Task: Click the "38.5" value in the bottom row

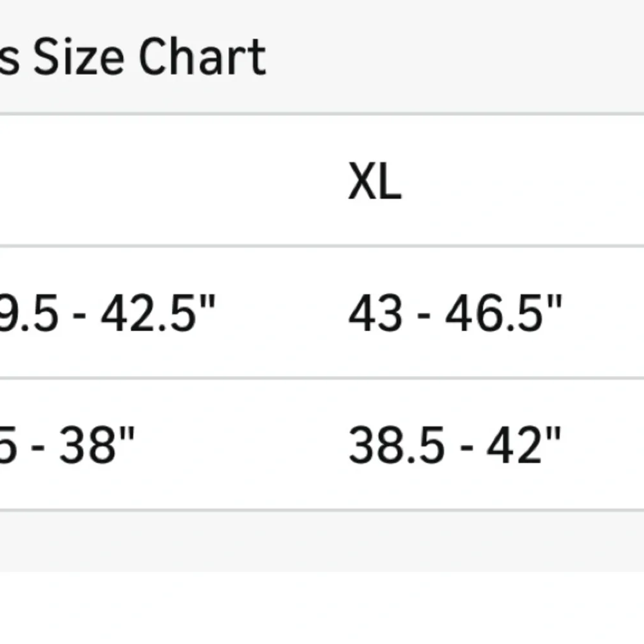Action: tap(396, 445)
